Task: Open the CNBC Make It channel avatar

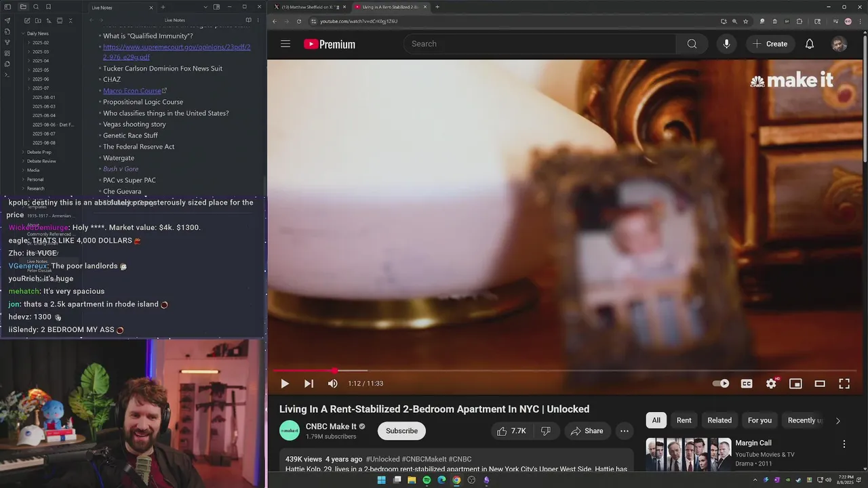Action: [x=290, y=430]
